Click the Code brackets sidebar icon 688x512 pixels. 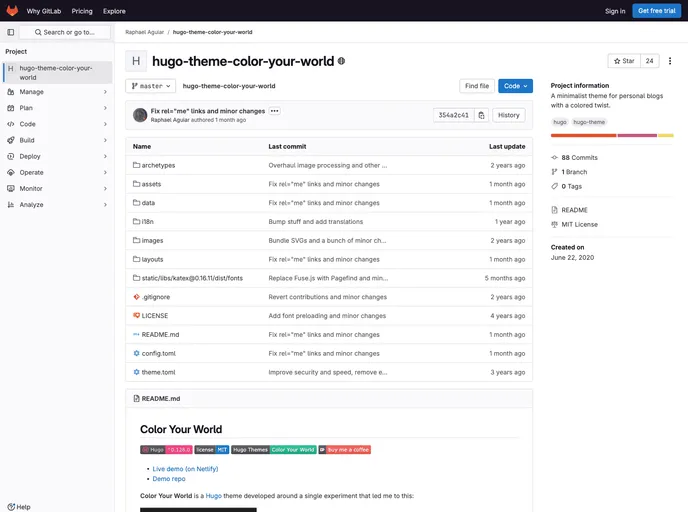pyautogui.click(x=11, y=124)
